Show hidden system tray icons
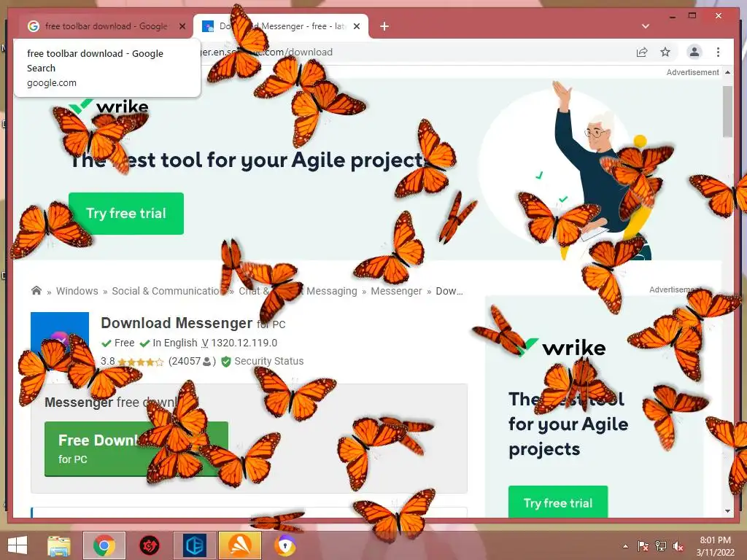Viewport: 747px width, 560px height. [625, 546]
